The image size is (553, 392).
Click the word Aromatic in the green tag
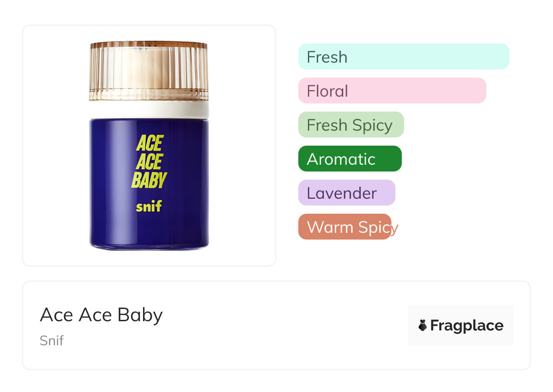[341, 159]
